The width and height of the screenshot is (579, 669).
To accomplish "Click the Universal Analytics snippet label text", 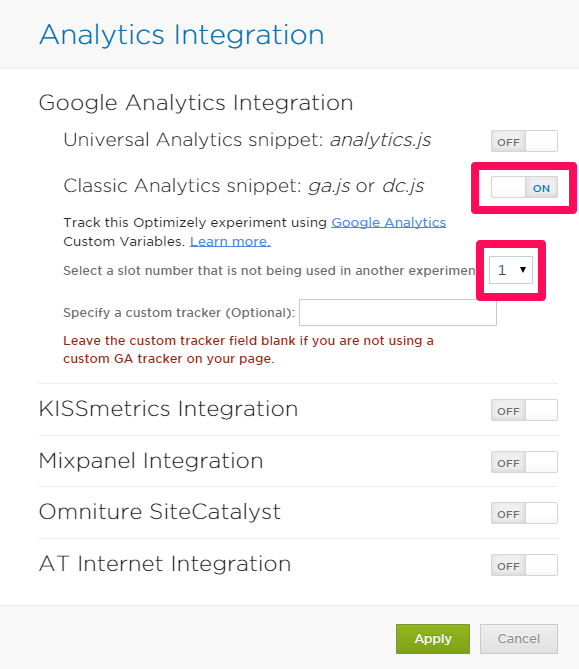I will pyautogui.click(x=247, y=140).
